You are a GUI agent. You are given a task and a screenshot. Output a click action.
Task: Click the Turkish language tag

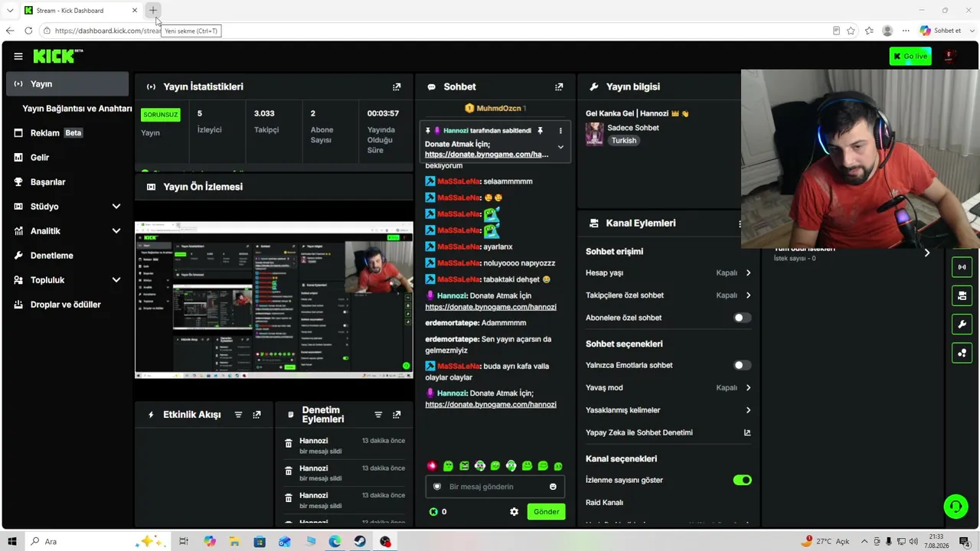(x=624, y=141)
